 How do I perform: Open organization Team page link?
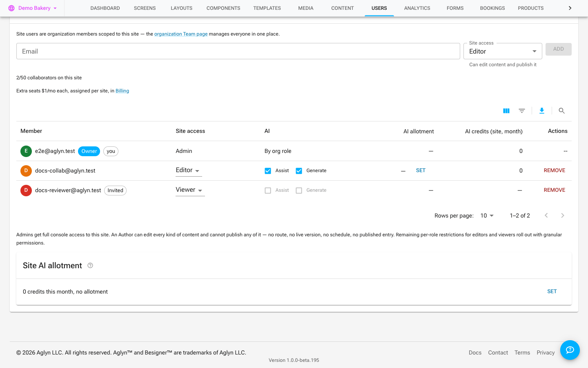pyautogui.click(x=181, y=34)
